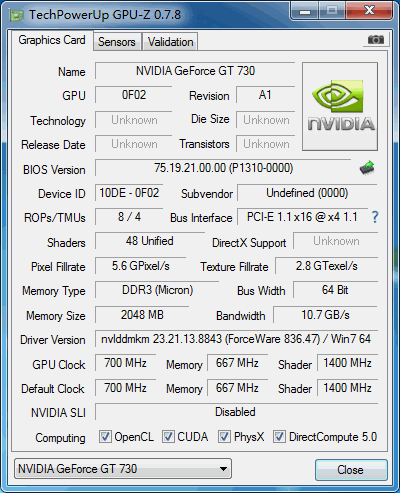
Task: Toggle the DirectCompute 5.0 checkbox
Action: (x=279, y=436)
